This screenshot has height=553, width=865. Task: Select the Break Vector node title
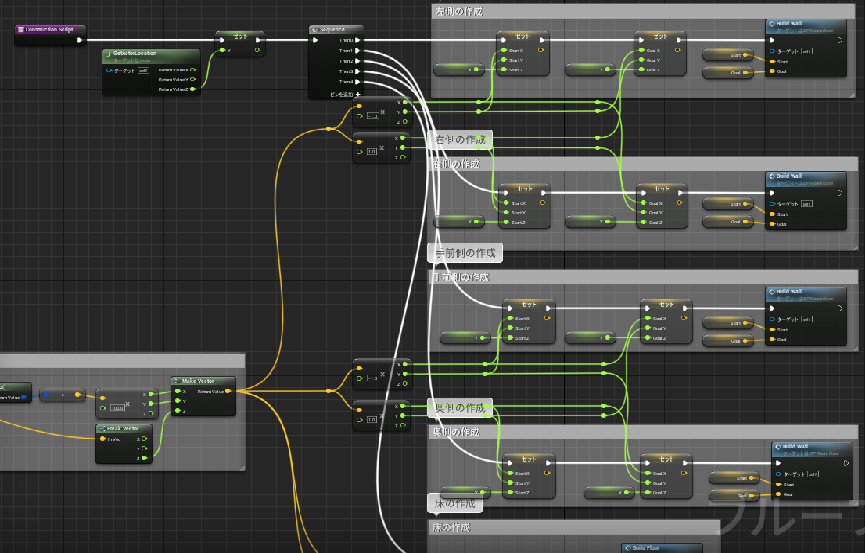point(123,428)
